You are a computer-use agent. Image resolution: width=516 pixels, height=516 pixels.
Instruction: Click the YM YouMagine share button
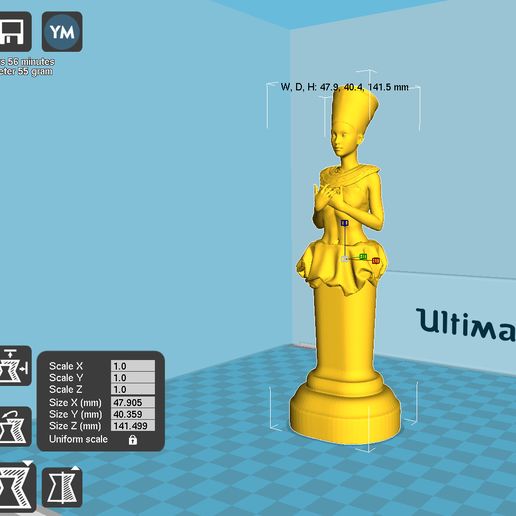click(62, 32)
